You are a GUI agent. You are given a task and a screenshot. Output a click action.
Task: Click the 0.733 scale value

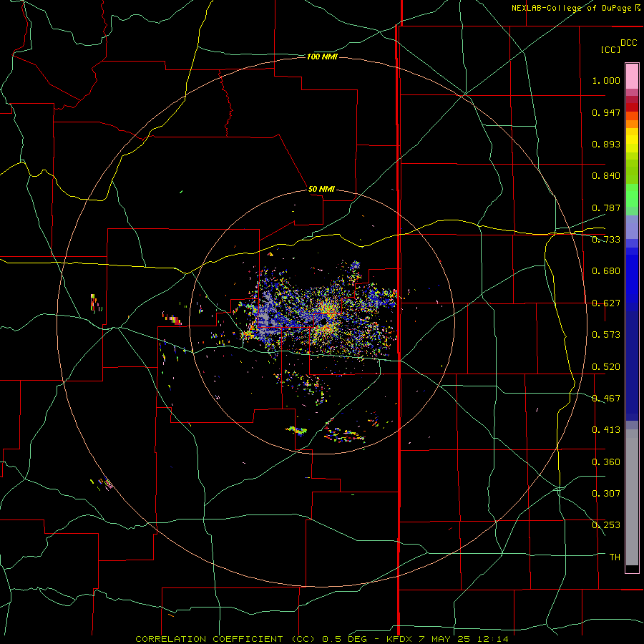606,240
